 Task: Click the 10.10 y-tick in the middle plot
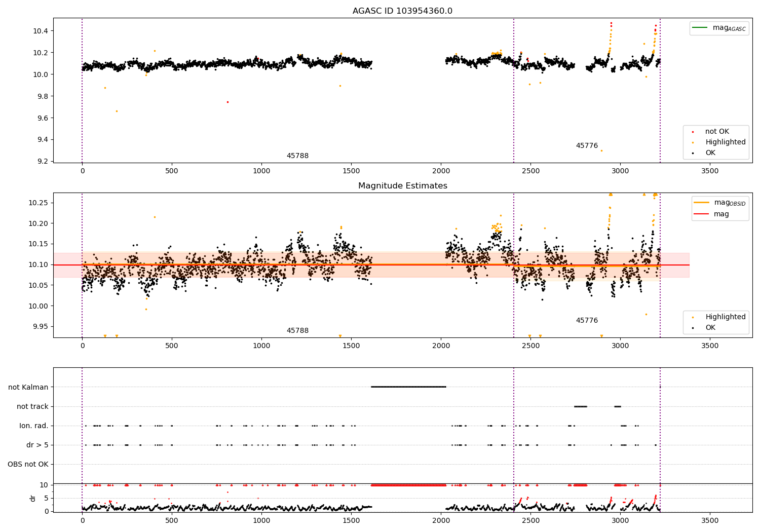click(x=39, y=265)
